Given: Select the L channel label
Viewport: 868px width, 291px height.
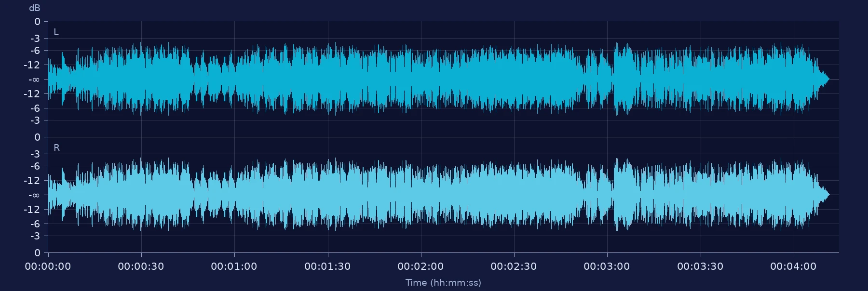Looking at the screenshot, I should [56, 32].
